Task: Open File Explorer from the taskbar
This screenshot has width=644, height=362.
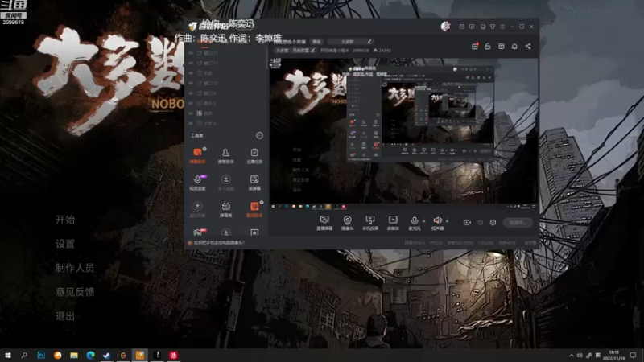Action: pyautogui.click(x=74, y=355)
